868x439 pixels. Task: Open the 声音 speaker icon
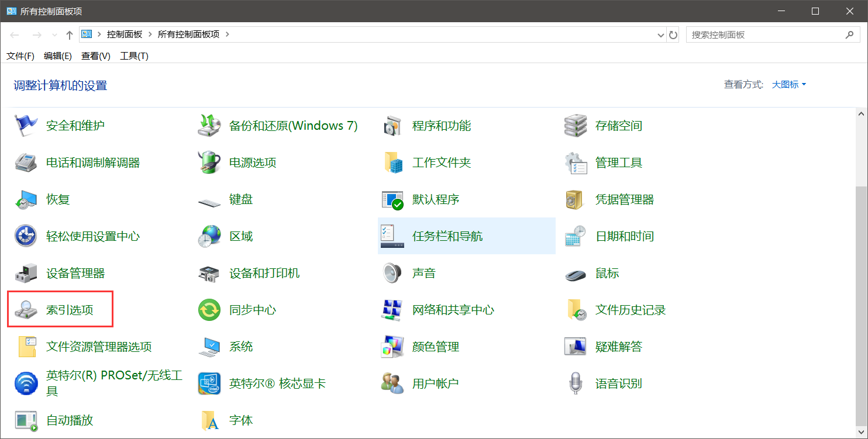point(392,273)
